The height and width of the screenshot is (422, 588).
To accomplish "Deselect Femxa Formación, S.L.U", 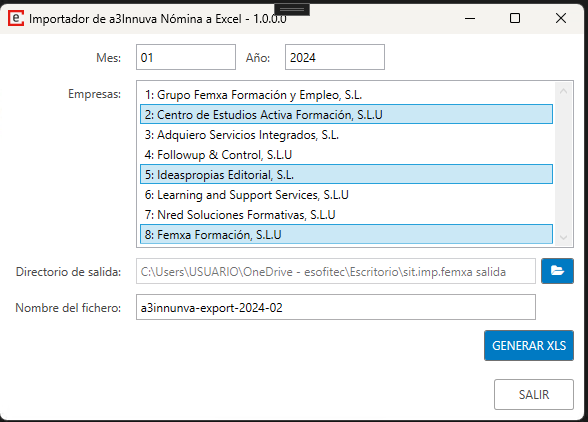I will point(346,234).
